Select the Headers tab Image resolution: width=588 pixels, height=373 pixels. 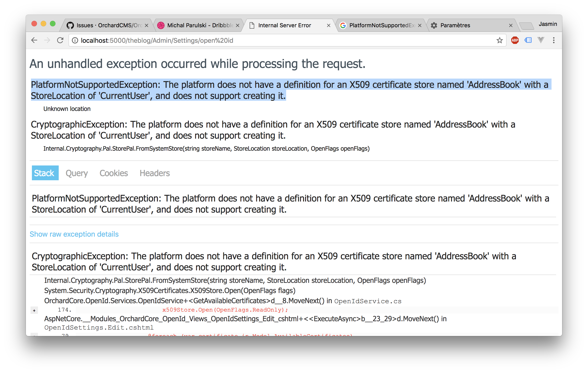(x=154, y=173)
